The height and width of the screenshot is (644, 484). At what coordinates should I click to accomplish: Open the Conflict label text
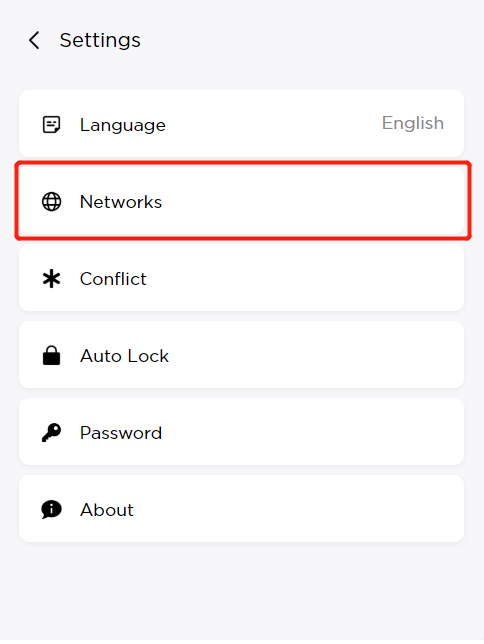(x=113, y=279)
